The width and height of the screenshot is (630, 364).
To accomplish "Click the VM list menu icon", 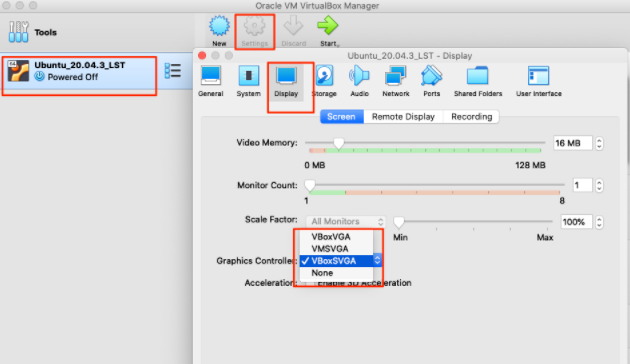I will point(173,71).
